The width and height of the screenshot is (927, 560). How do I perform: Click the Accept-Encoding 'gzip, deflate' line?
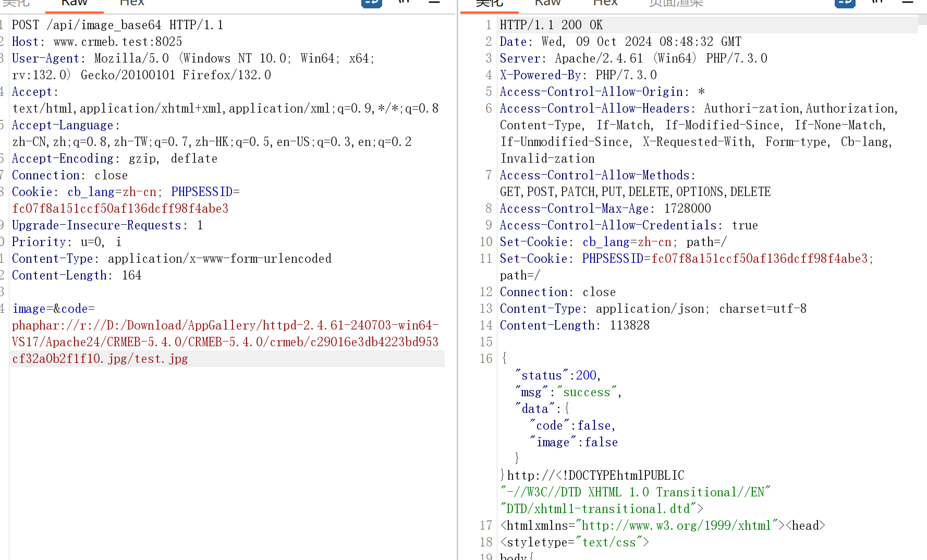(x=115, y=159)
